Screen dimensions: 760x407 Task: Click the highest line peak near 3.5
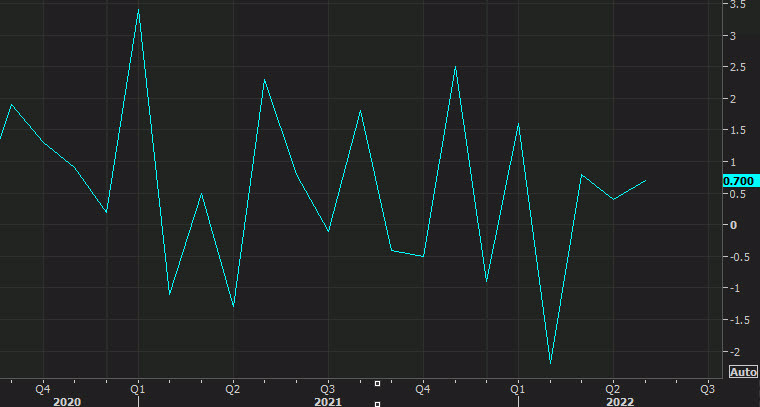pyautogui.click(x=138, y=9)
